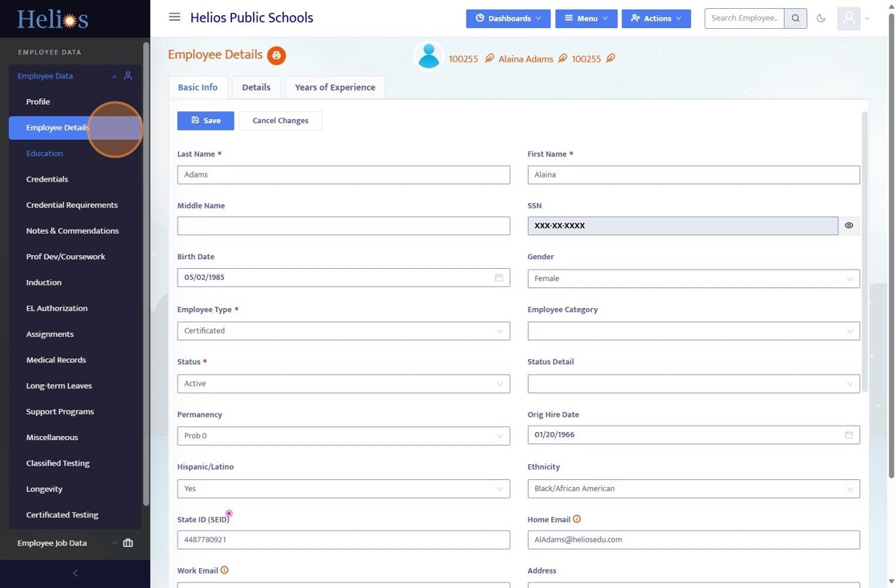The width and height of the screenshot is (896, 588).
Task: Collapse the Employee Data section
Action: click(114, 76)
